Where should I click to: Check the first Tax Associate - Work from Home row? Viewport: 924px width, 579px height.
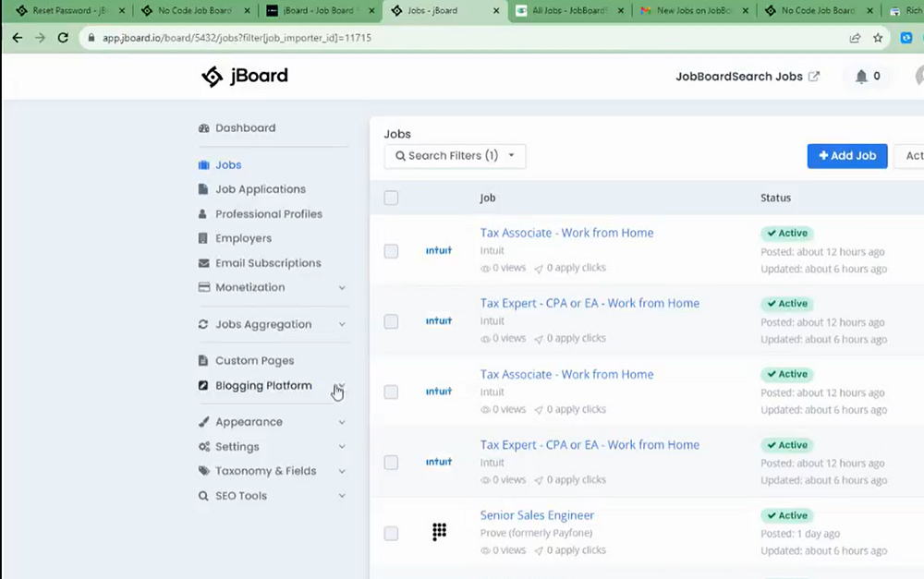tap(391, 251)
